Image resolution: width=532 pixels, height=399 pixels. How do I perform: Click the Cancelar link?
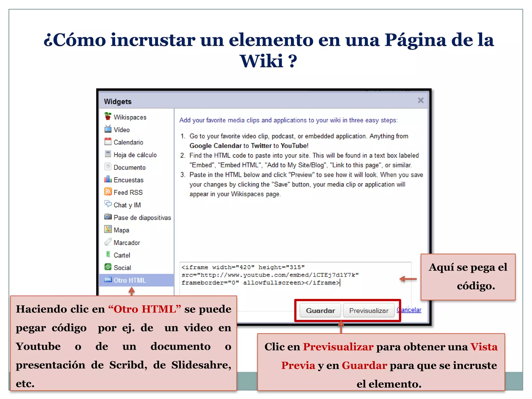click(409, 310)
